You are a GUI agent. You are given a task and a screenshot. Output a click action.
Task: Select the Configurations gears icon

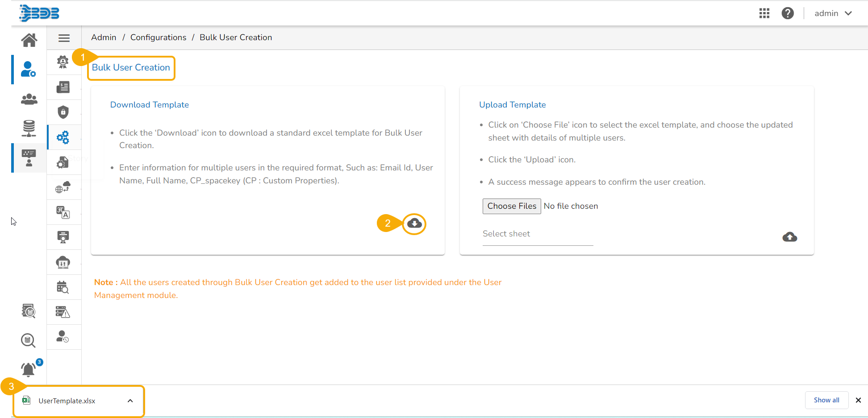click(63, 137)
